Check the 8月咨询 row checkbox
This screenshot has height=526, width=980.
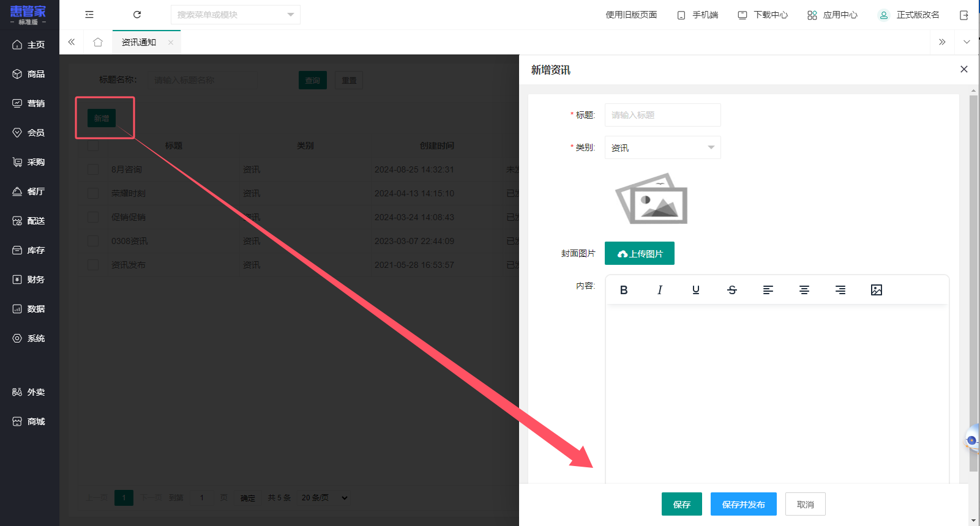[x=93, y=169]
